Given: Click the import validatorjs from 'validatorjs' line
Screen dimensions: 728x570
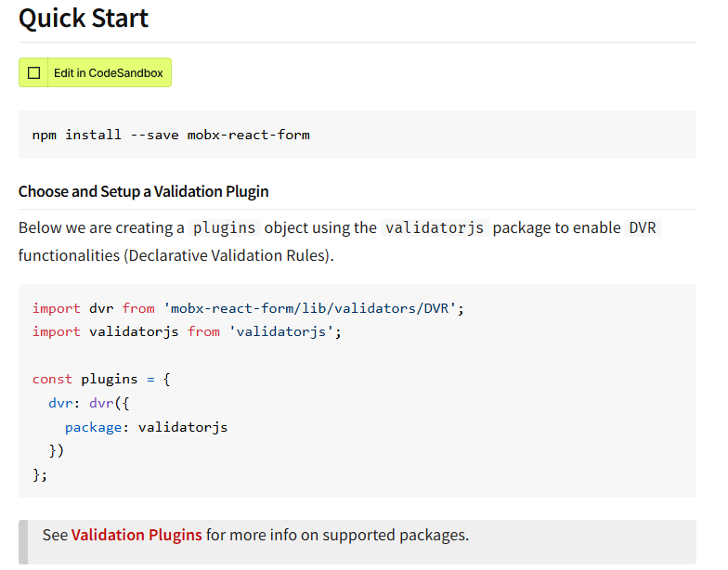Looking at the screenshot, I should [187, 332].
